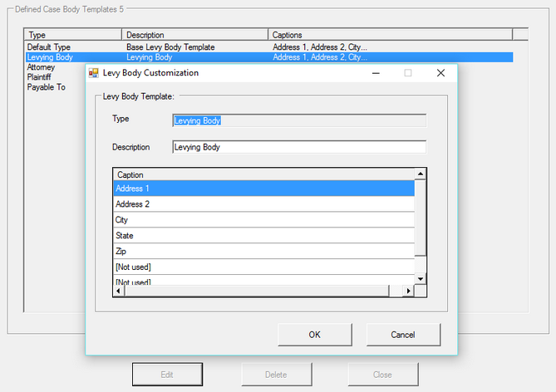Click the Type column header in templates list

[x=72, y=35]
